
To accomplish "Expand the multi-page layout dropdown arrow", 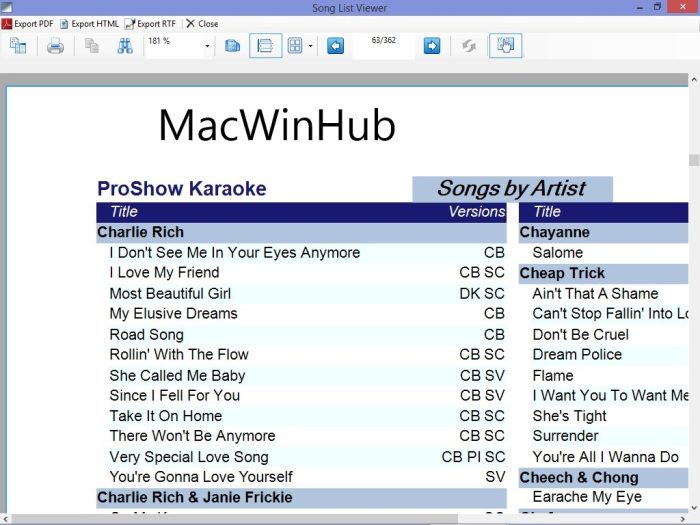I will pyautogui.click(x=310, y=46).
